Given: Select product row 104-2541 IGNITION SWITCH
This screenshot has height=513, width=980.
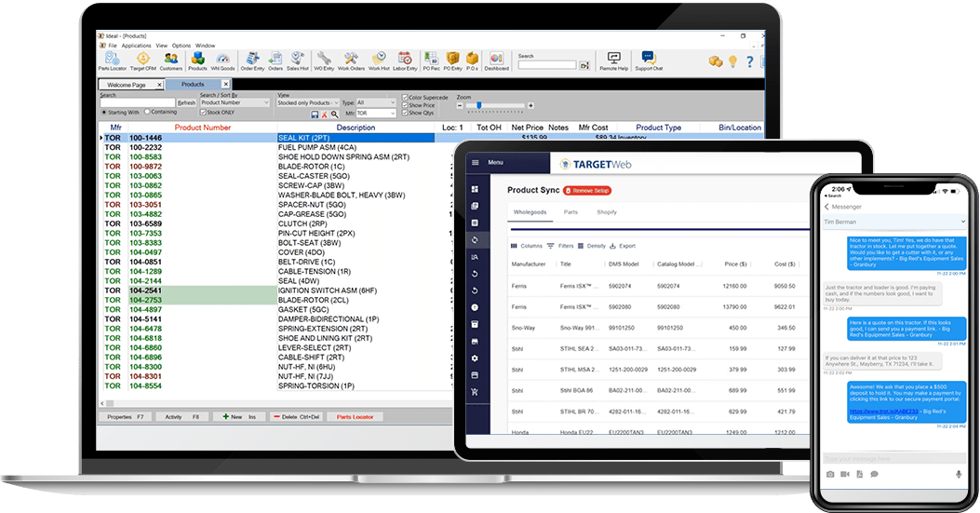Looking at the screenshot, I should tap(275, 290).
